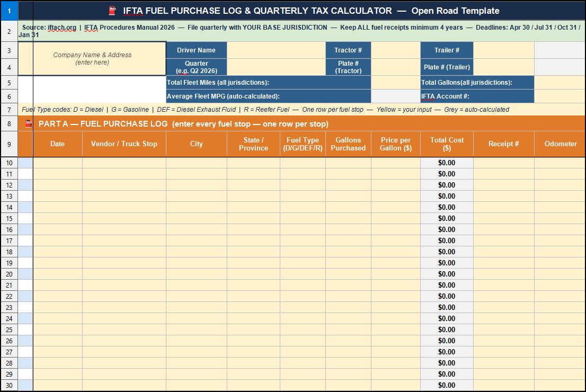Select the $0.00 Total Cost cell in row 30
Screen dimensions: 586x392
[x=447, y=385]
